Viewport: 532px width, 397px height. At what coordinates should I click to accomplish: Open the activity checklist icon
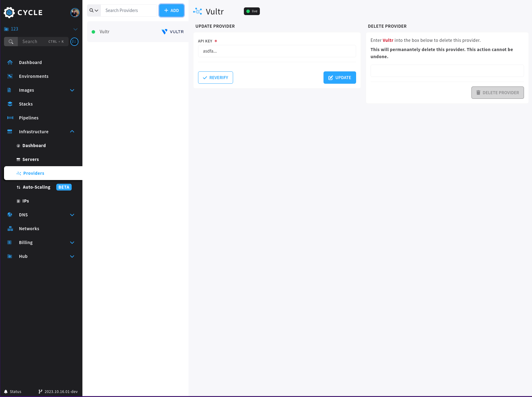point(74,42)
